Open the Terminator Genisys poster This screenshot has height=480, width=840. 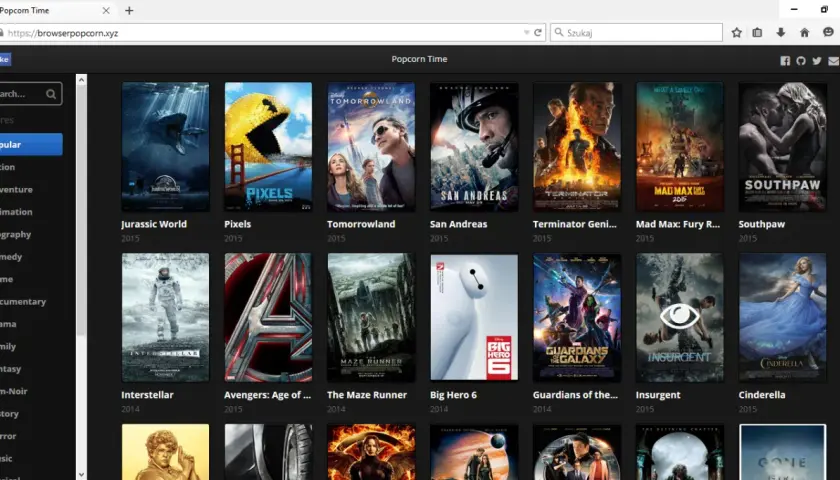coord(577,147)
